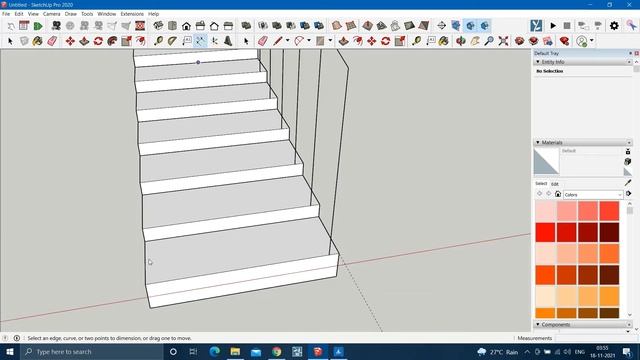This screenshot has width=640, height=360.
Task: Choose the pink Eraser tool beside Paint Bucket
Action: tap(52, 41)
